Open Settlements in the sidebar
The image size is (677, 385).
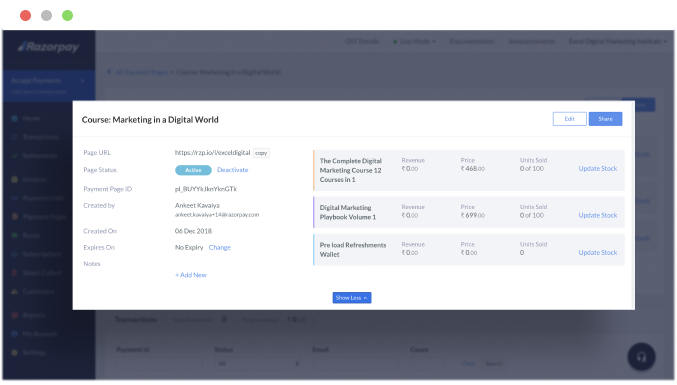coord(39,155)
